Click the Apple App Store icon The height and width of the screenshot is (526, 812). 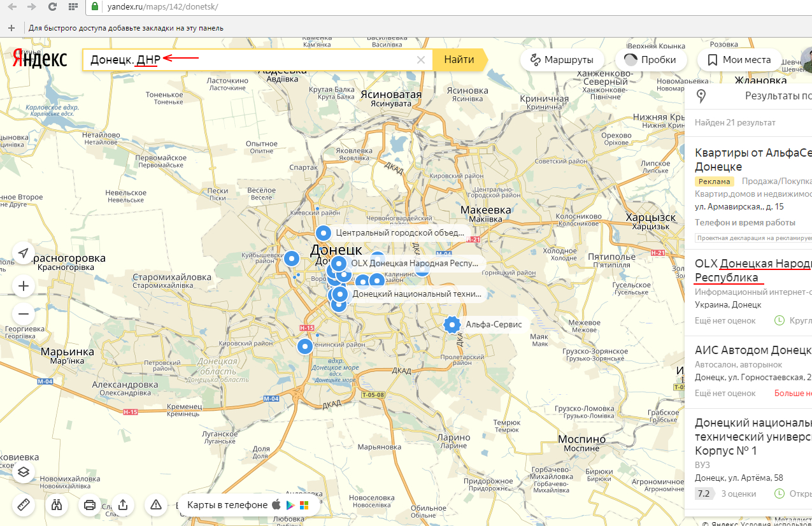tap(276, 505)
